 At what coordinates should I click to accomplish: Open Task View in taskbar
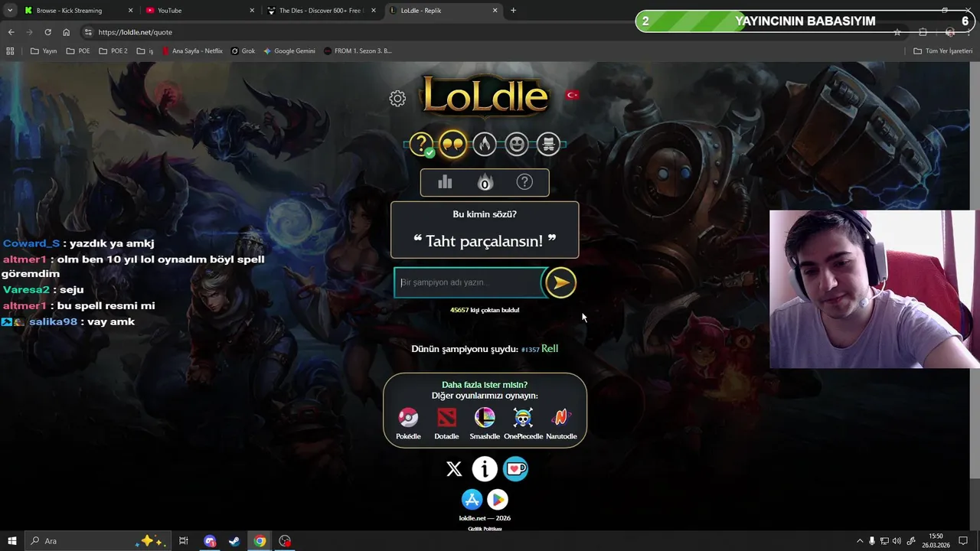coord(184,541)
